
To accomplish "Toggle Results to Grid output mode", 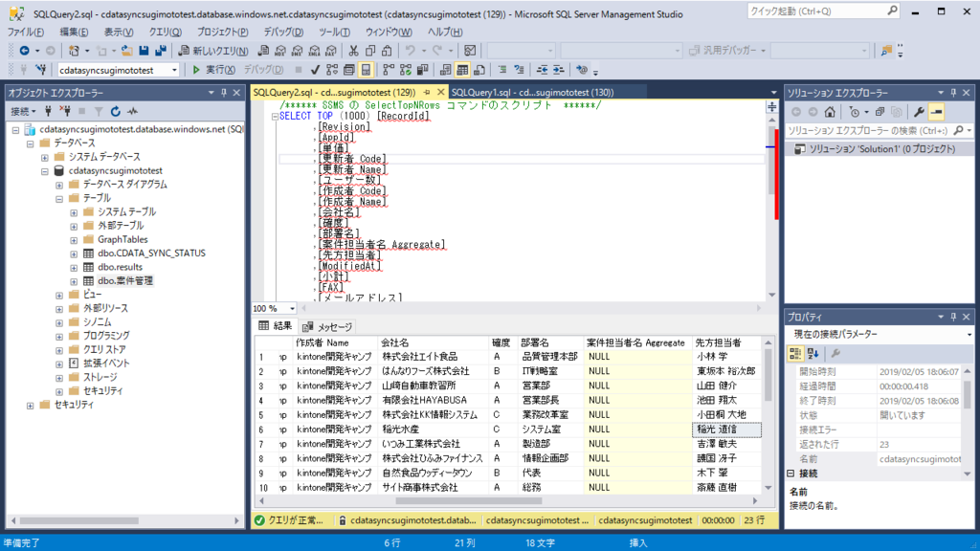I will pyautogui.click(x=462, y=70).
